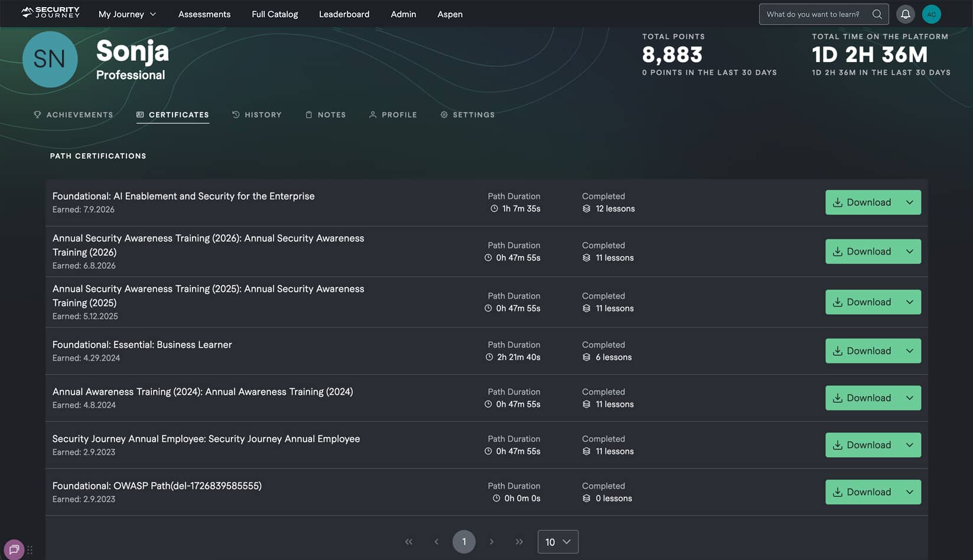Go to the first page of certificates
The image size is (973, 560).
point(409,542)
